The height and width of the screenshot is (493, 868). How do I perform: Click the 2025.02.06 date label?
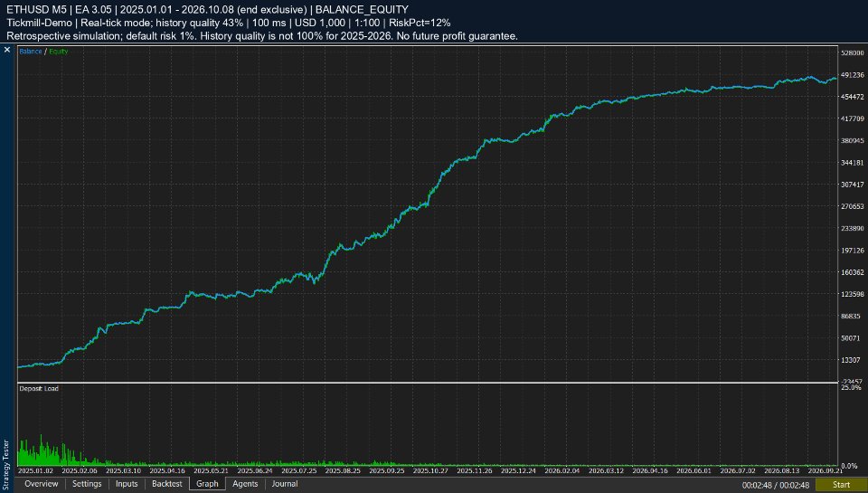[x=80, y=471]
